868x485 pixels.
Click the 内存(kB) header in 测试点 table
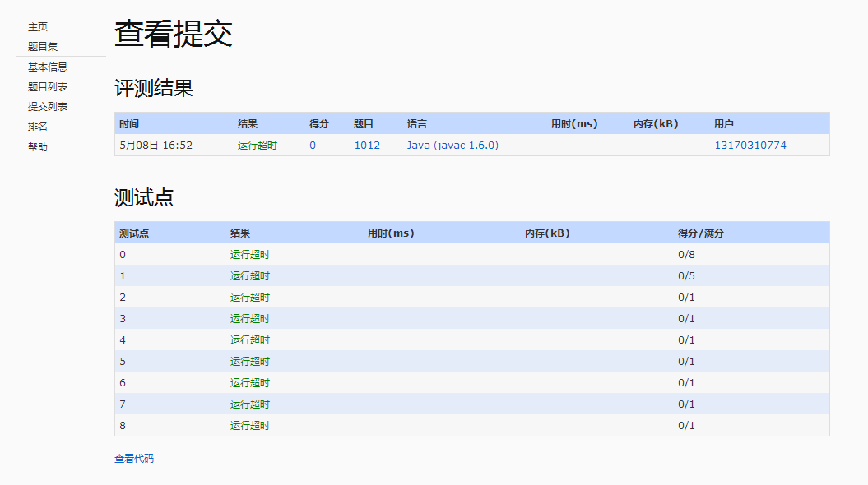547,233
